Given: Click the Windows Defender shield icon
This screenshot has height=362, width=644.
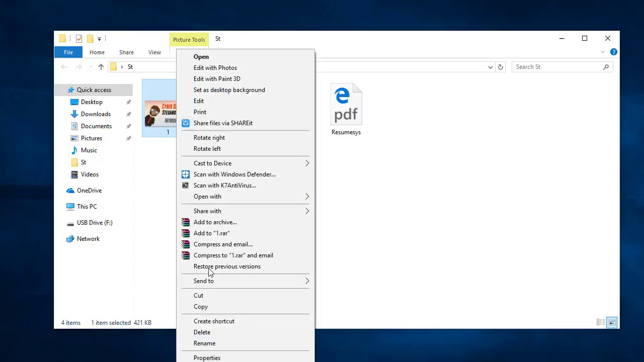Looking at the screenshot, I should click(186, 174).
